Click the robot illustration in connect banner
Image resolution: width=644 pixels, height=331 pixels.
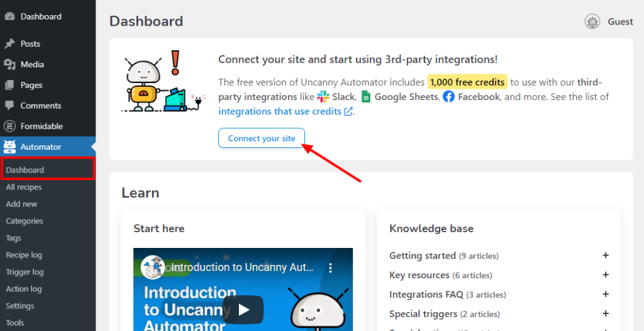click(x=165, y=81)
